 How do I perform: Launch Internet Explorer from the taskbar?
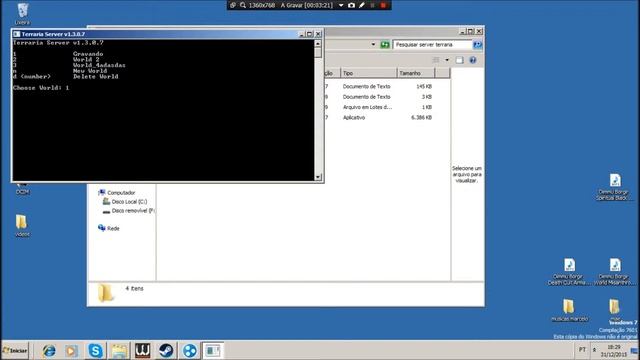[x=49, y=351]
